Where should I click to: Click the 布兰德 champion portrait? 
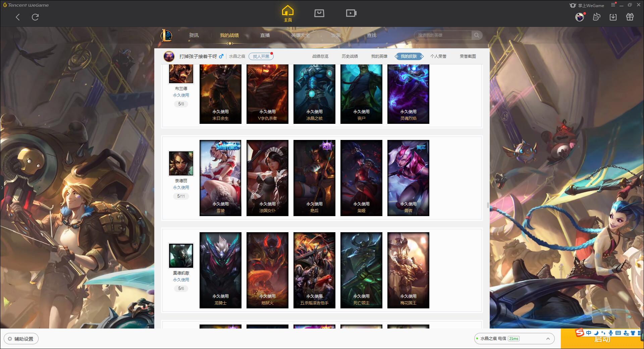[181, 74]
